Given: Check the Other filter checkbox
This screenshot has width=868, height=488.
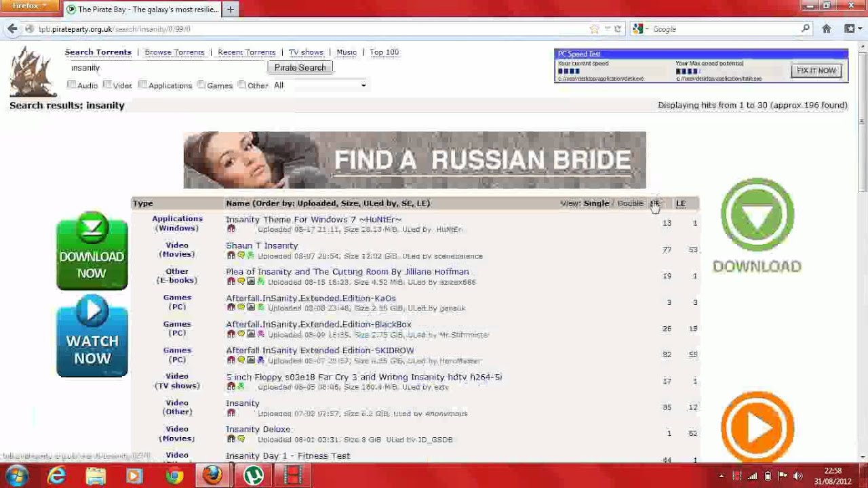Looking at the screenshot, I should pos(241,85).
